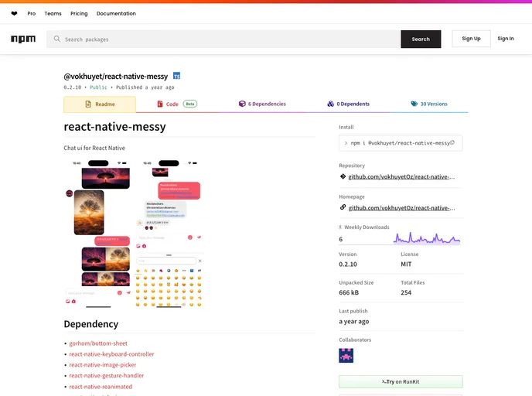The height and width of the screenshot is (396, 532).
Task: Open react-native-image-picker link
Action: (x=103, y=365)
